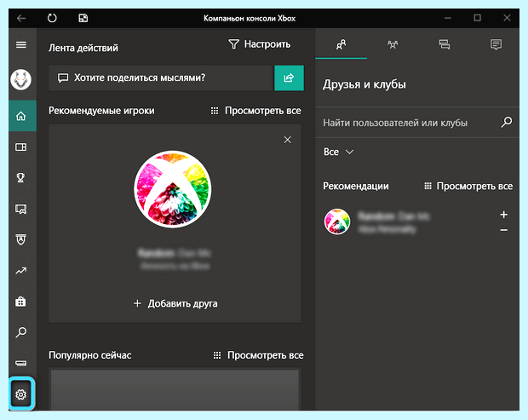Click the large Xbox gamerpic on card
Image resolution: width=528 pixels, height=420 pixels.
tap(173, 189)
